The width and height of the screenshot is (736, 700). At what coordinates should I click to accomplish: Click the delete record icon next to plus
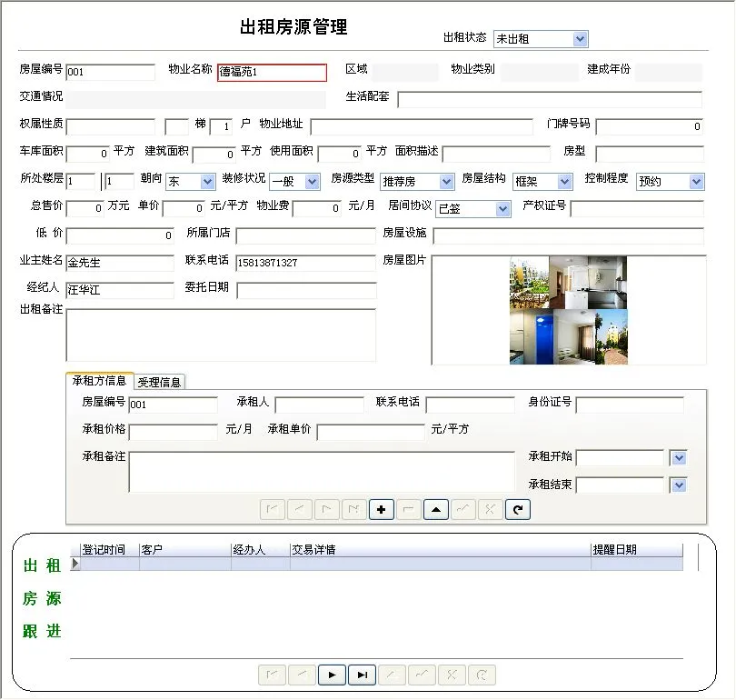pyautogui.click(x=408, y=509)
